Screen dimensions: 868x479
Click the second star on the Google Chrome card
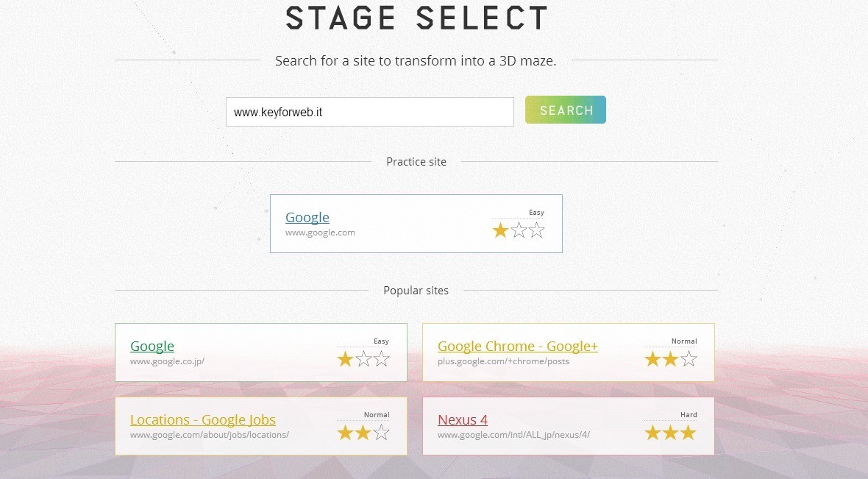point(670,359)
